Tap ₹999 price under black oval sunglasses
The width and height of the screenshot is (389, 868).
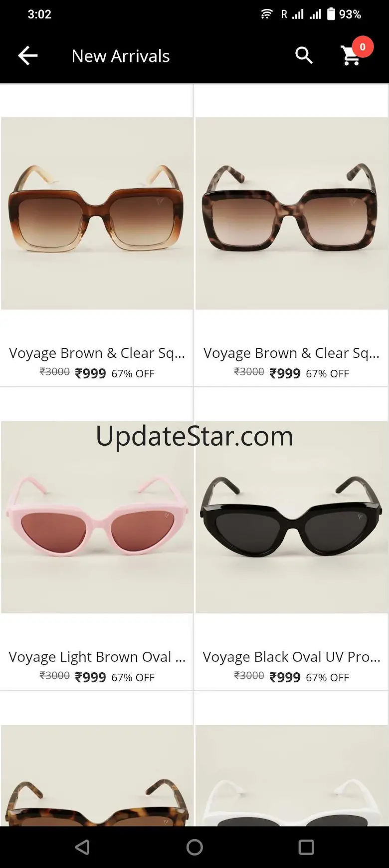click(285, 677)
